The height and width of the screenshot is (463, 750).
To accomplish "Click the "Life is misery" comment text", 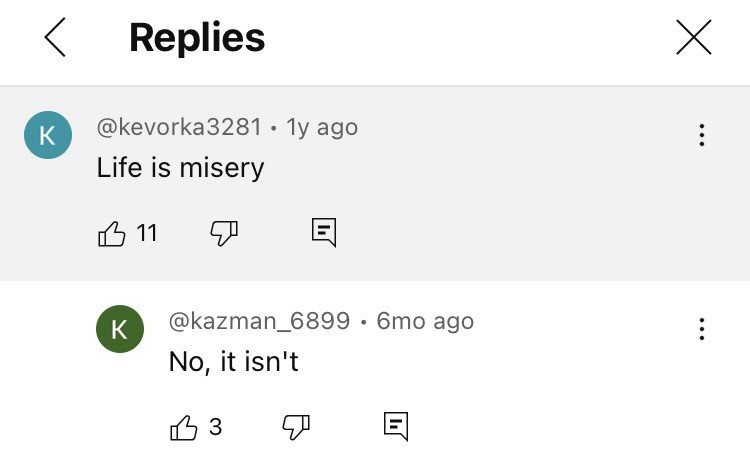I will click(x=180, y=167).
